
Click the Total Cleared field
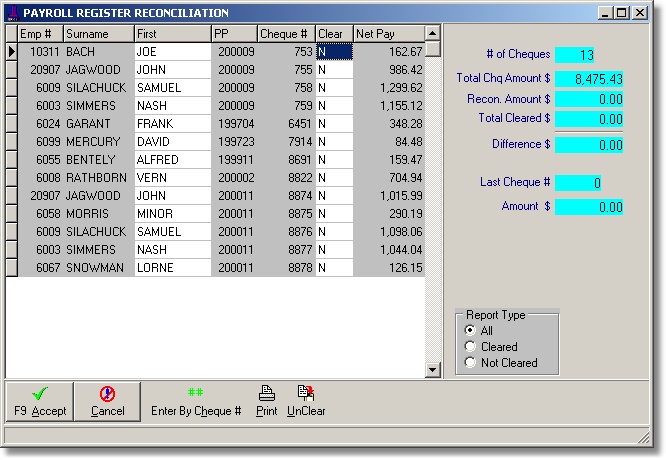(589, 119)
